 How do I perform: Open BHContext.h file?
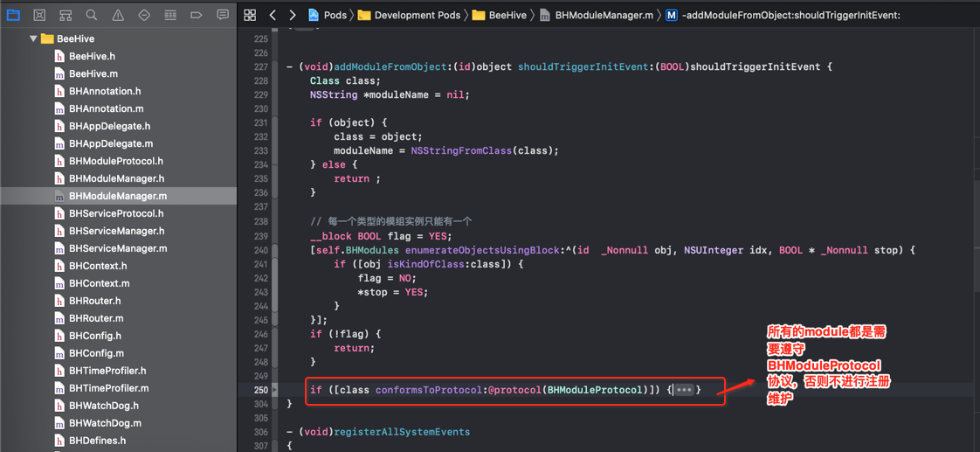click(x=91, y=266)
